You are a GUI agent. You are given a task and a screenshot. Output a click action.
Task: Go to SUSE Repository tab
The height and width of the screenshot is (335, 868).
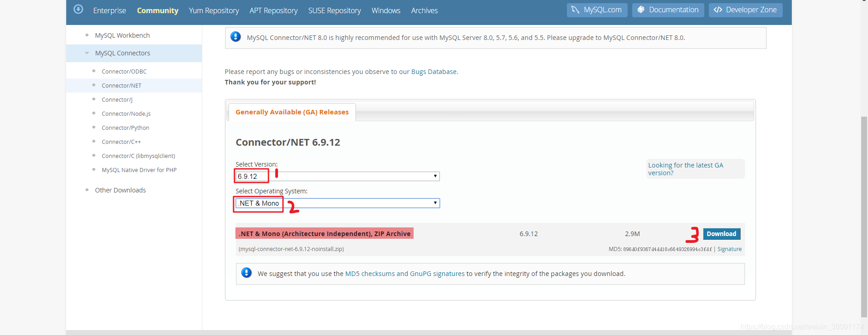[335, 10]
